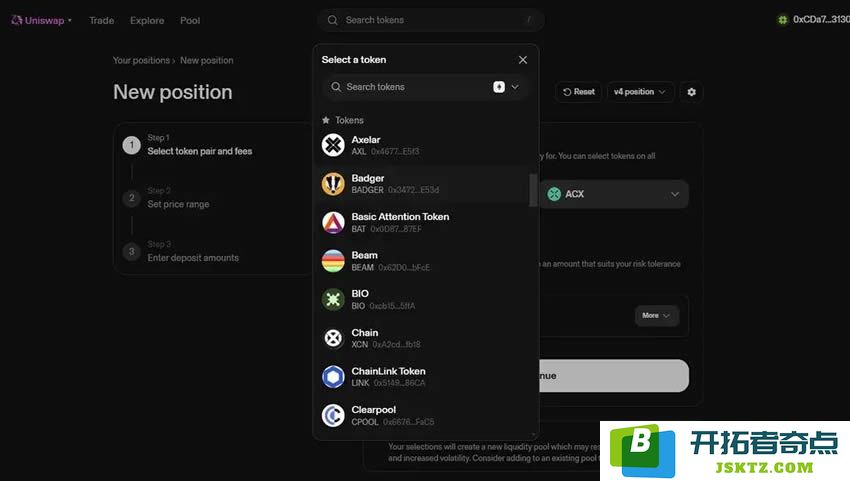Select the Chain token name
The height and width of the screenshot is (481, 850).
click(365, 332)
